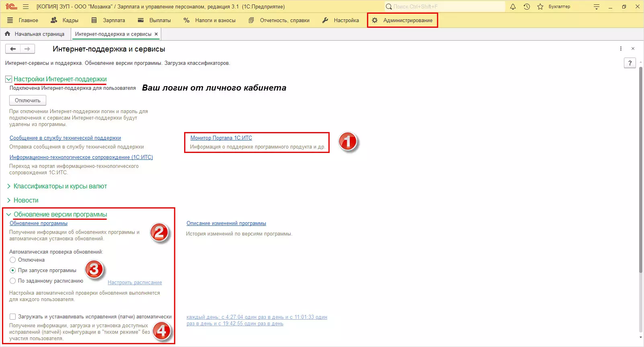This screenshot has height=347, width=644.
Task: Open form more-actions three-dot menu
Action: click(x=621, y=49)
